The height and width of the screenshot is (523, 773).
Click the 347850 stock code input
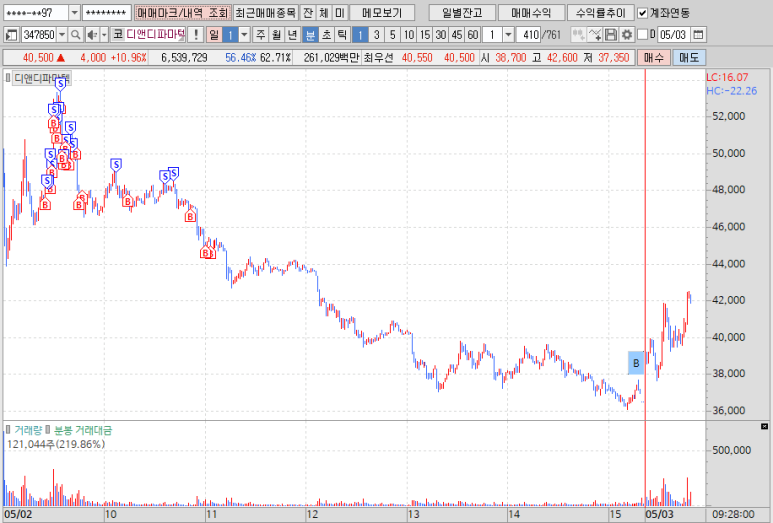pos(39,35)
